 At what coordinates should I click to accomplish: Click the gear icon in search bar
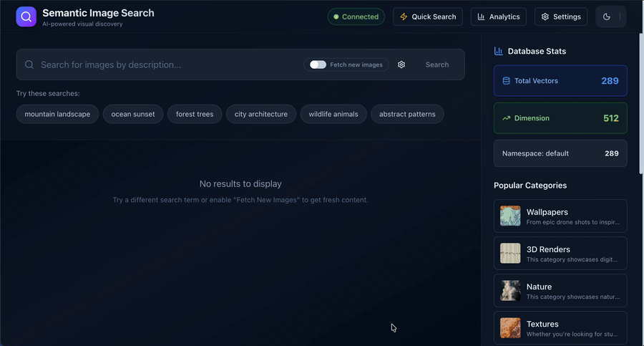click(x=401, y=64)
